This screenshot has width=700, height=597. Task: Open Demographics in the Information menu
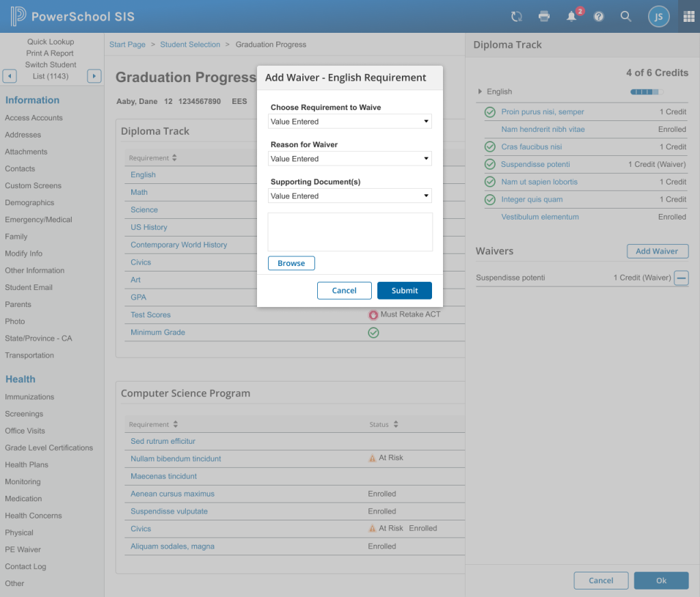29,202
